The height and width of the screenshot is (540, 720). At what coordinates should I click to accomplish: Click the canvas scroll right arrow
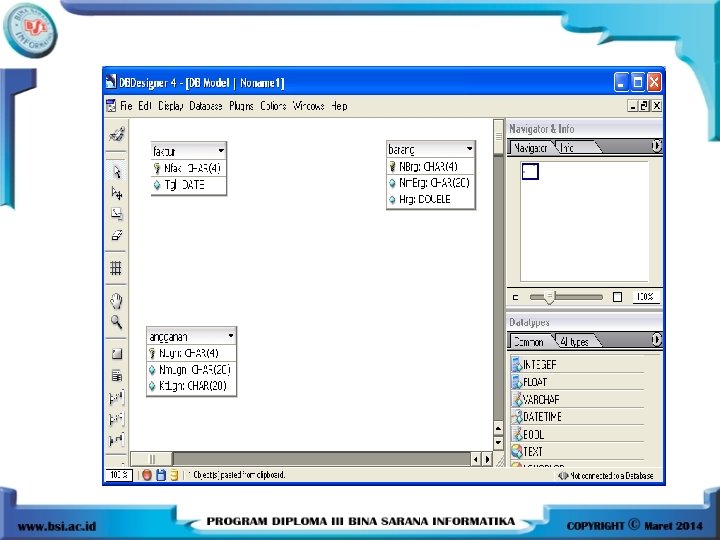click(x=487, y=459)
